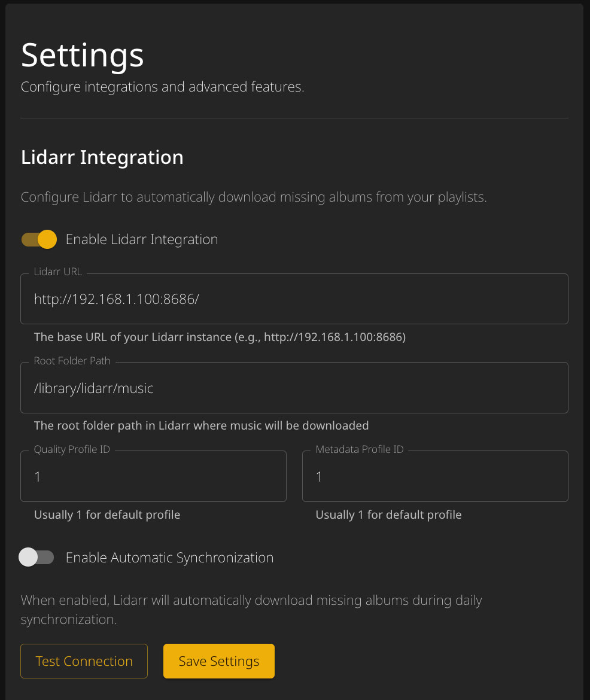Select the Root Folder Path input
This screenshot has height=700, width=590.
tap(294, 388)
